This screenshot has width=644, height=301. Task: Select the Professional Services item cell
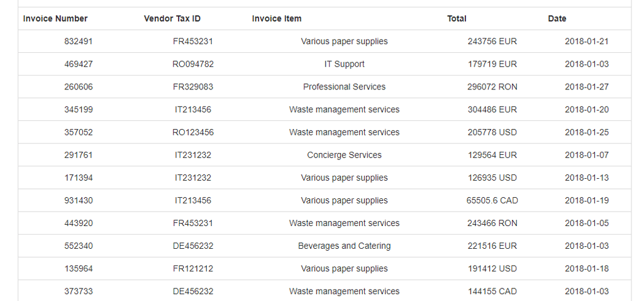pos(344,87)
